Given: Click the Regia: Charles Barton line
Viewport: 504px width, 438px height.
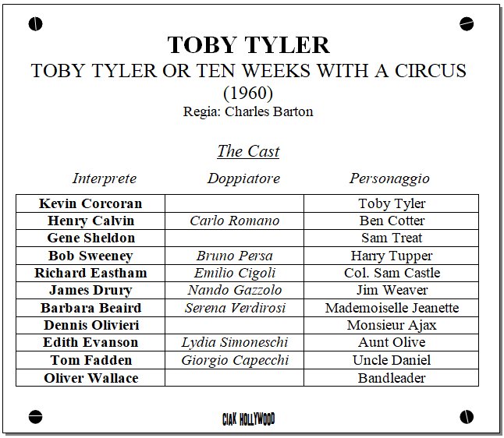Looking at the screenshot, I should pos(248,111).
